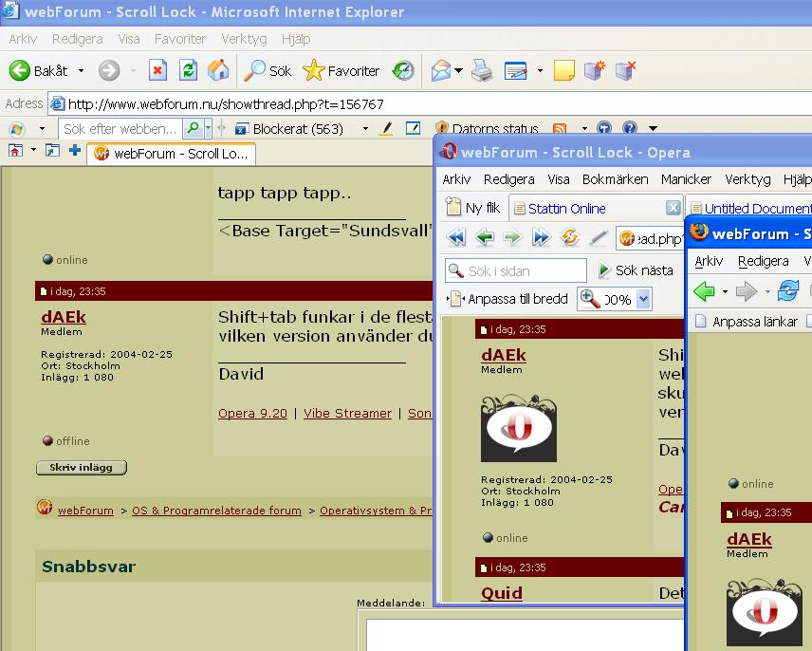Stop loading with IE red X icon
Viewport: 812px width, 651px height.
pyautogui.click(x=158, y=70)
